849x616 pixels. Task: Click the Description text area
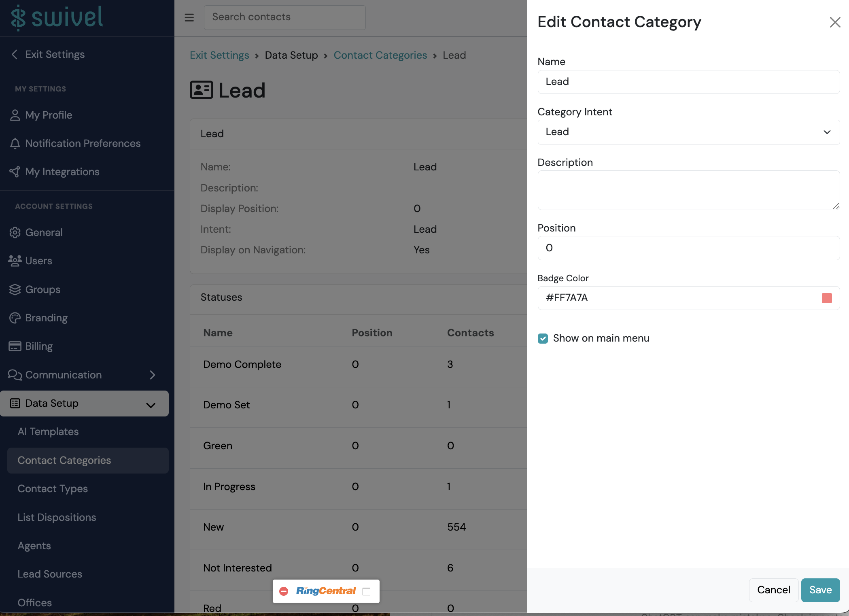click(688, 190)
